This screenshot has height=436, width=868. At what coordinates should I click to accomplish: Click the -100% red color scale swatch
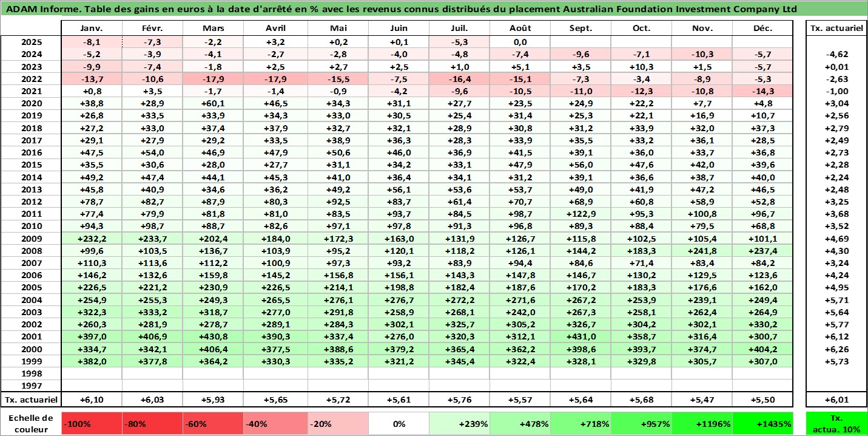click(x=92, y=424)
